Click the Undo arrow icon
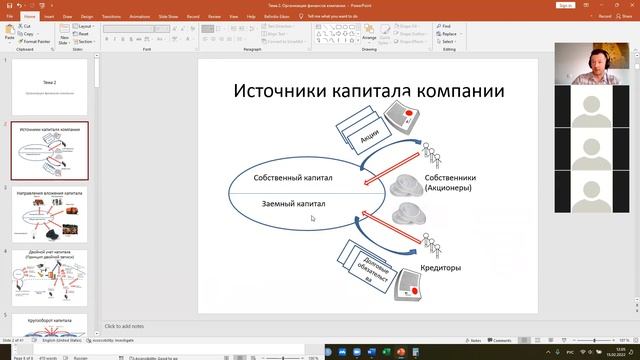The image size is (640, 360). pos(19,6)
